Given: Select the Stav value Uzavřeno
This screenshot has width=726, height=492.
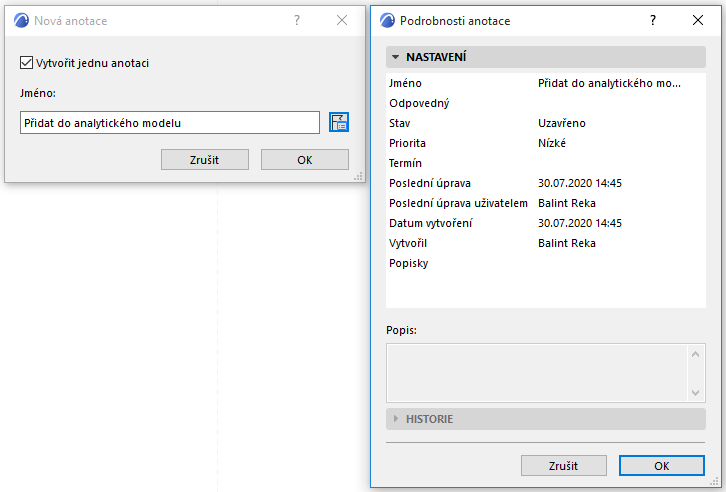Looking at the screenshot, I should point(562,123).
